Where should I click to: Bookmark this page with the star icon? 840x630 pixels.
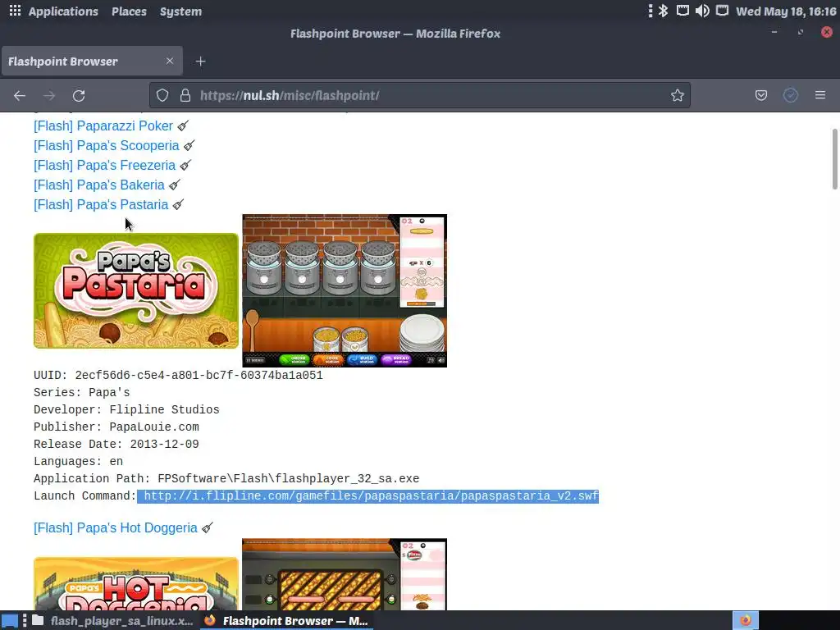coord(677,95)
